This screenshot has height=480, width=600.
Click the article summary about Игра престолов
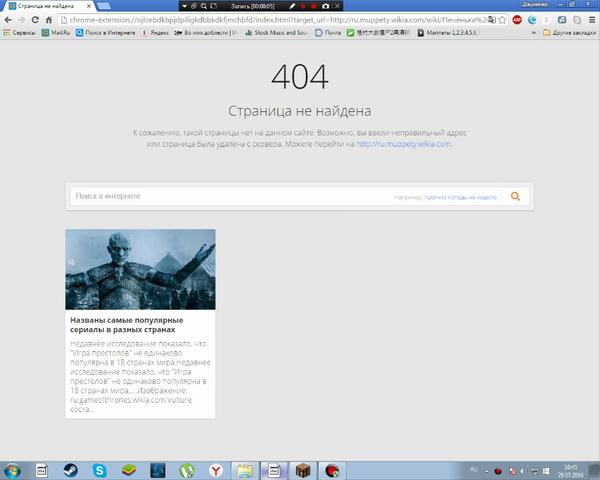tap(140, 377)
